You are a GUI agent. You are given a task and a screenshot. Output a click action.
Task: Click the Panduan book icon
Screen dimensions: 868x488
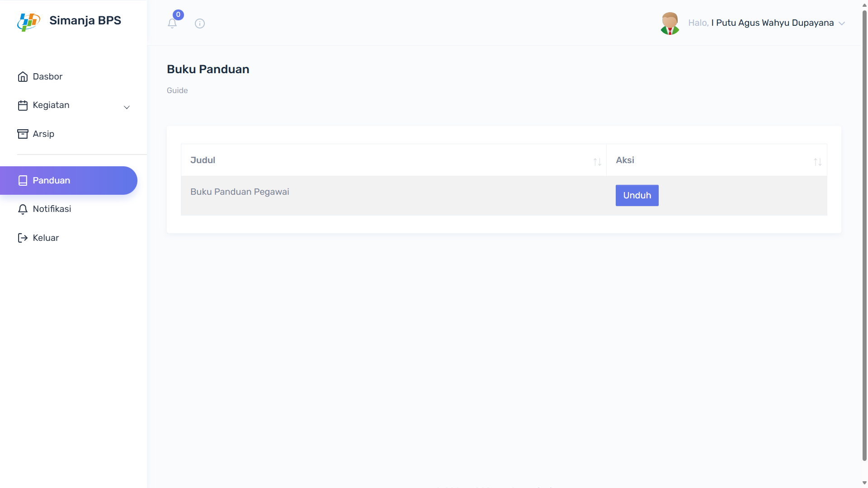click(23, 180)
